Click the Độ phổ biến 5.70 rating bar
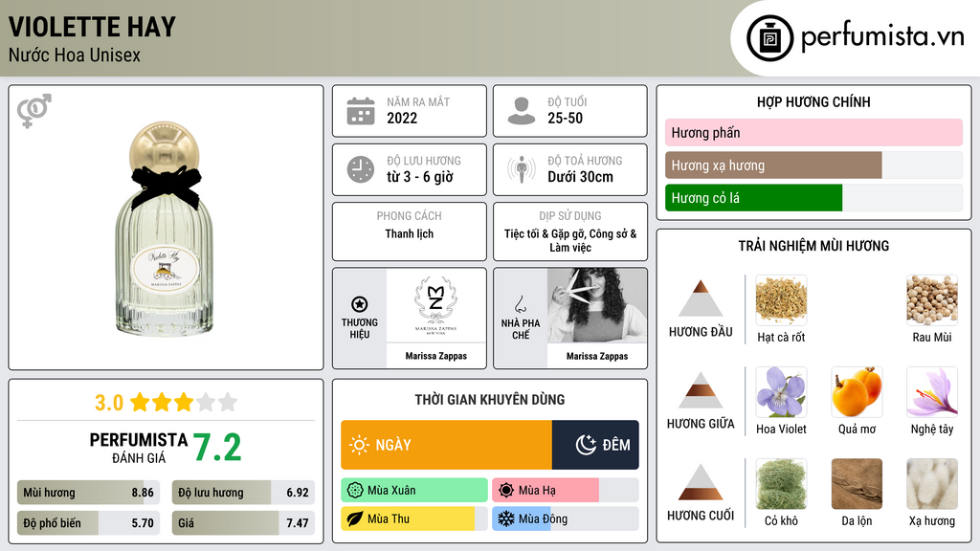The width and height of the screenshot is (980, 551). [89, 523]
